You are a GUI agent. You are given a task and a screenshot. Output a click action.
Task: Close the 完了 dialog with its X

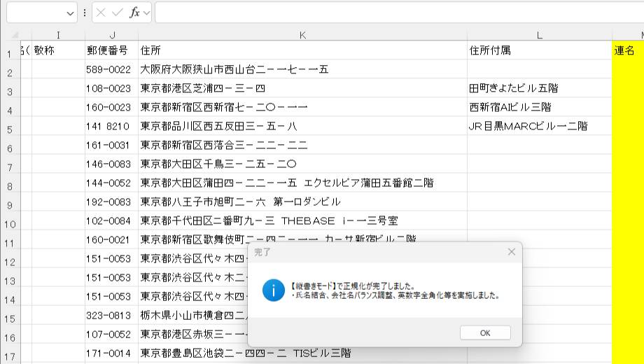[x=511, y=251]
